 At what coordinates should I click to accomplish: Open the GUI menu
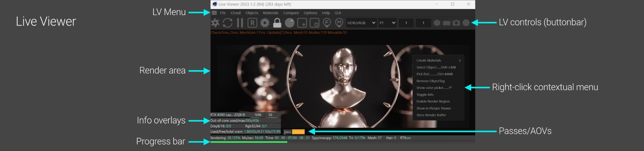coord(338,13)
